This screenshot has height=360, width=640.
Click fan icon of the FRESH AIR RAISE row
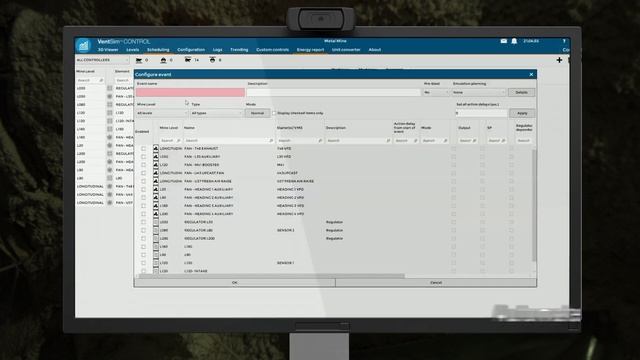pyautogui.click(x=156, y=181)
